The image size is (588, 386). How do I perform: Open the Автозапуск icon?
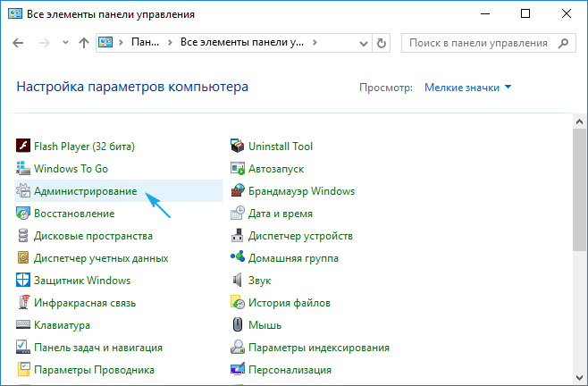tap(238, 169)
